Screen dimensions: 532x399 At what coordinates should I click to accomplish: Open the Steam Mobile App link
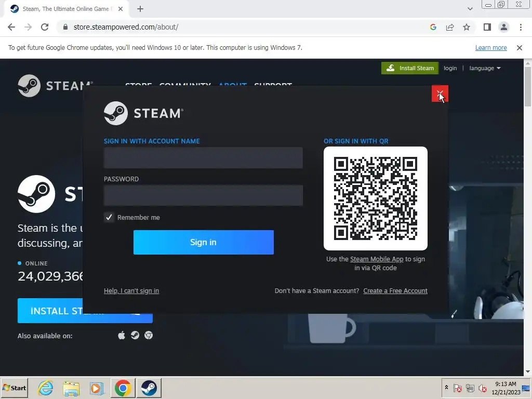(377, 259)
